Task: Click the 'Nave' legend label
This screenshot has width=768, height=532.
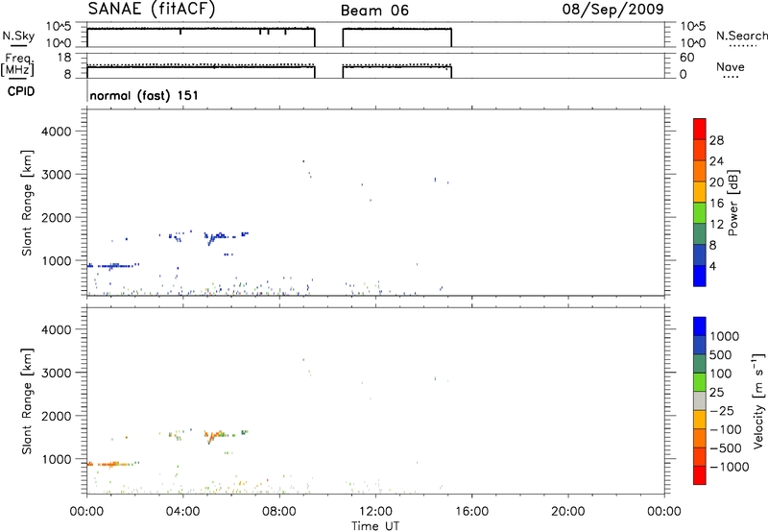Action: pos(731,66)
